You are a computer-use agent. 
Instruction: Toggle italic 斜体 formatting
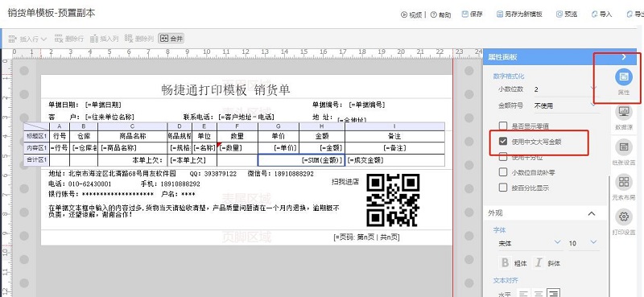(x=539, y=263)
